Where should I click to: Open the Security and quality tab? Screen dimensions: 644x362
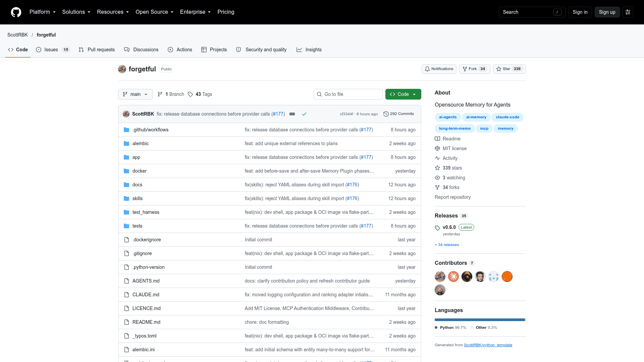(x=261, y=50)
